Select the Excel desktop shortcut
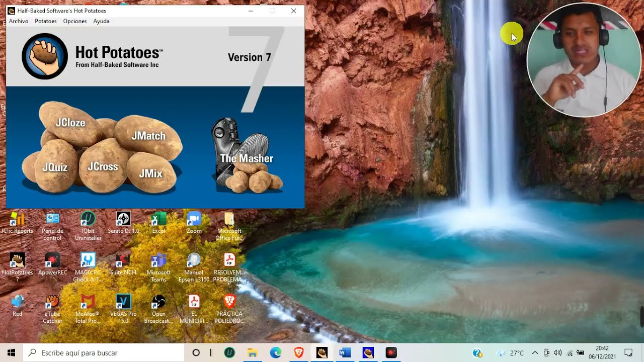Image resolution: width=644 pixels, height=362 pixels. point(158,224)
